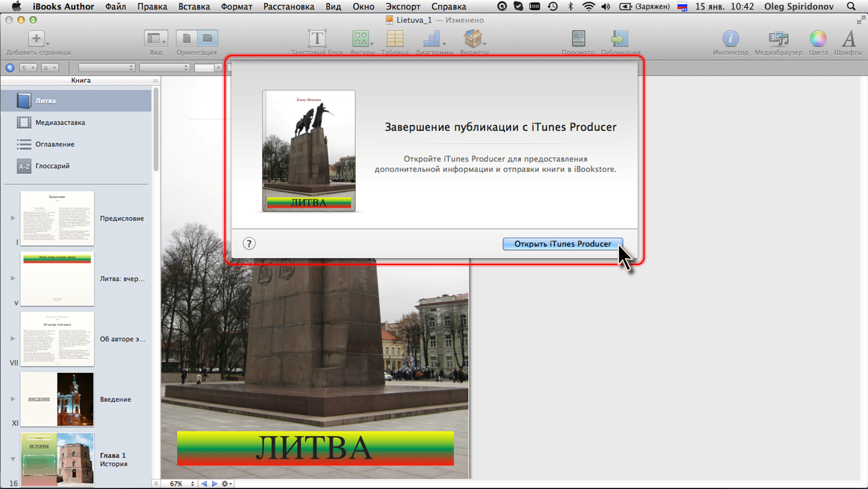Select the Введение page thumbnail
Screen dimensions: 868x489
tap(57, 399)
